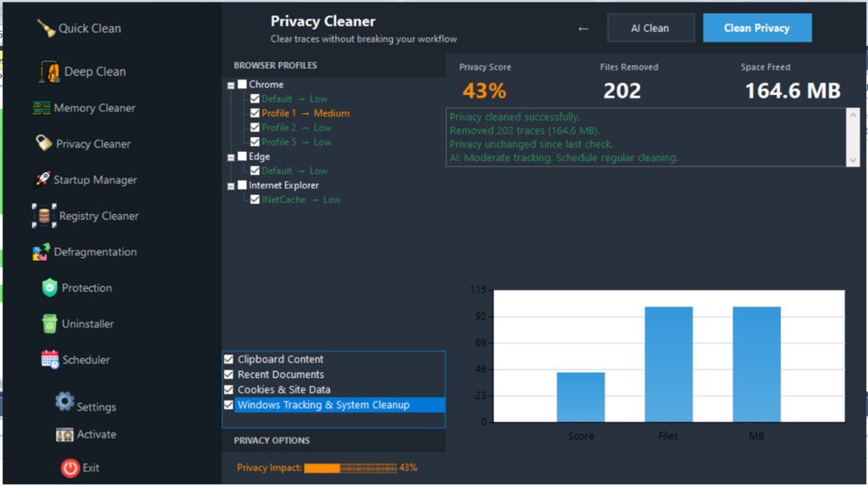Go to Settings in sidebar

click(86, 402)
